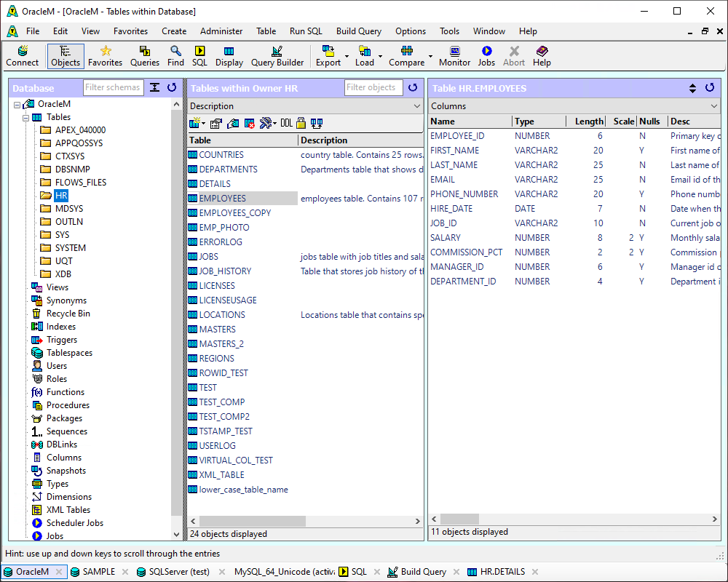
Task: Click the Columns list horizontal scrollbar thumb
Action: point(459,519)
